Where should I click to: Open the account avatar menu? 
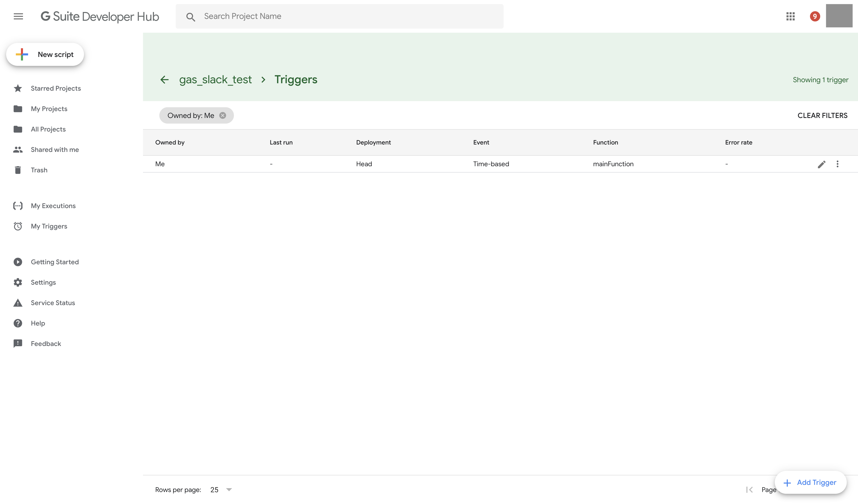pyautogui.click(x=839, y=16)
